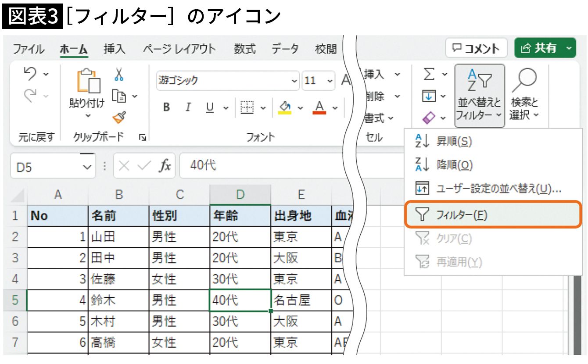Image resolution: width=588 pixels, height=364 pixels.
Task: Toggle Underline formatting
Action: (210, 107)
